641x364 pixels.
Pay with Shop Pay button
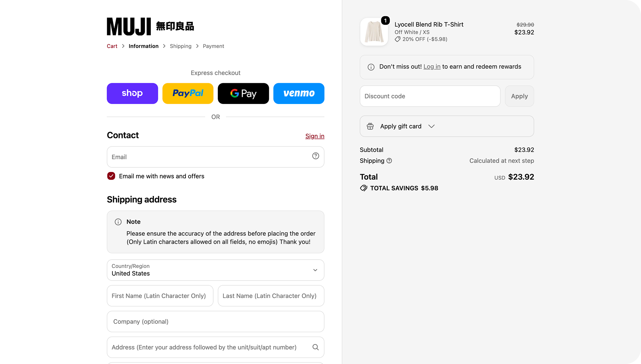coord(132,93)
